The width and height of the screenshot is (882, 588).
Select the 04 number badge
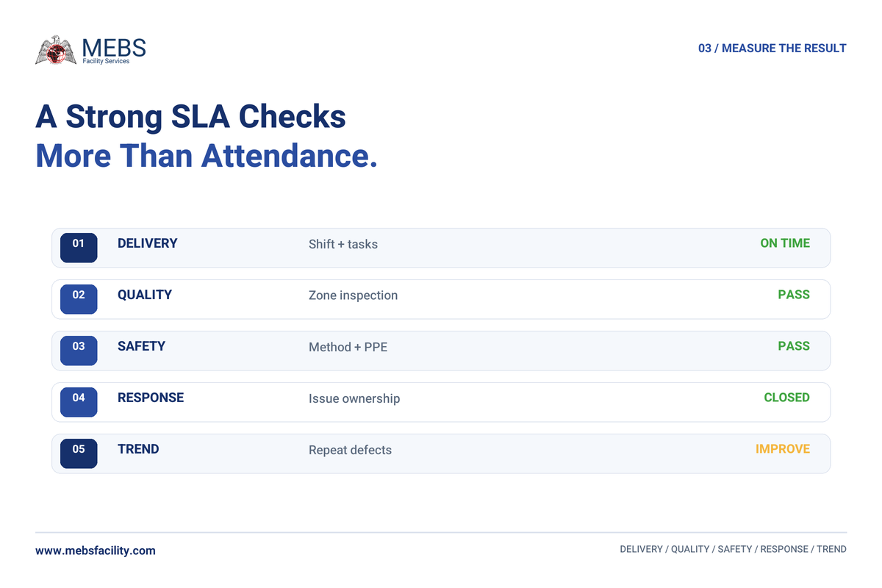79,402
